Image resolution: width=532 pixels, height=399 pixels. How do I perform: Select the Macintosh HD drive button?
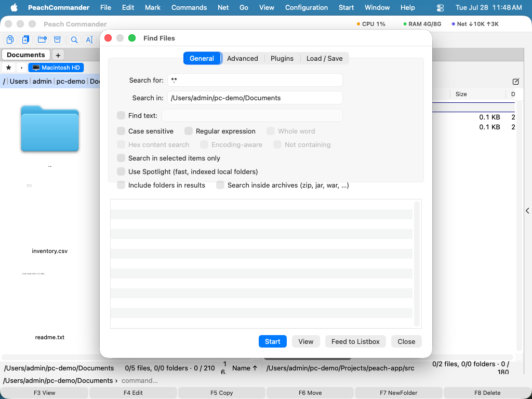pyautogui.click(x=56, y=68)
